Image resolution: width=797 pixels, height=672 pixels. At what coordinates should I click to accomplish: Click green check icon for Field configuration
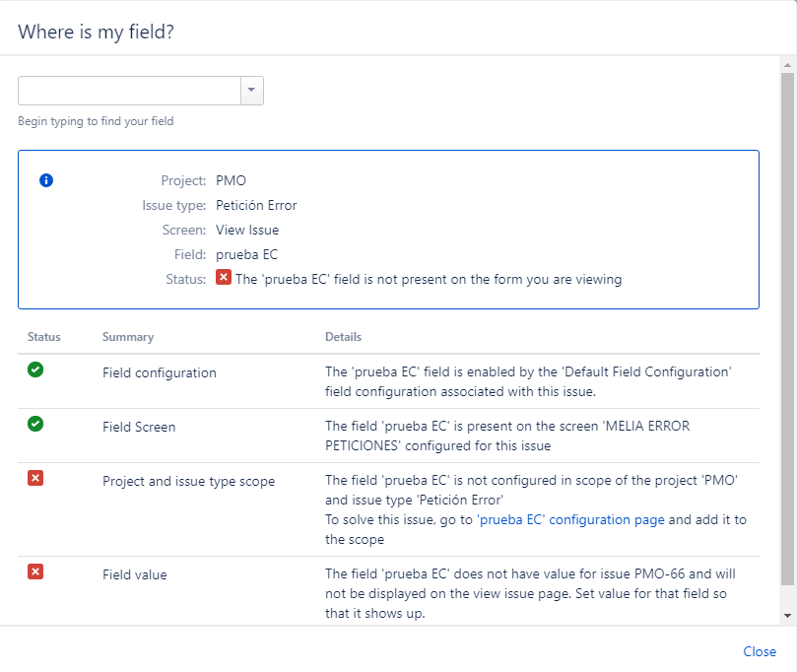(35, 370)
